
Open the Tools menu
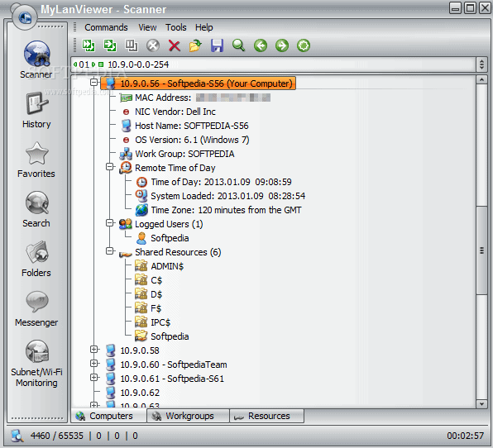[176, 27]
